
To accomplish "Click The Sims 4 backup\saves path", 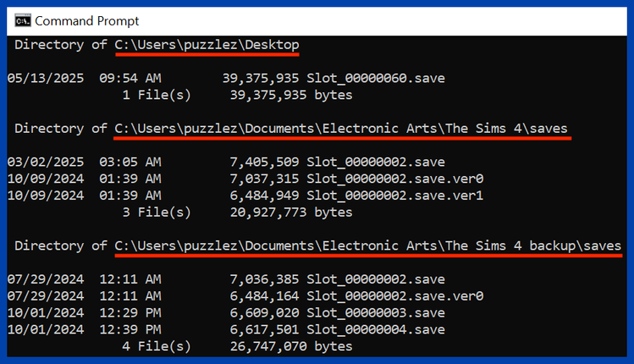I will [x=368, y=245].
